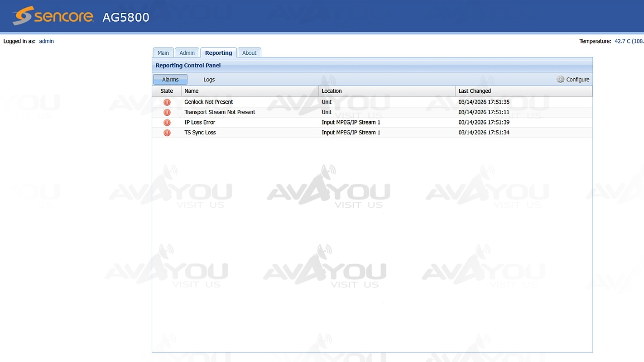Show the Alarms view

(170, 80)
